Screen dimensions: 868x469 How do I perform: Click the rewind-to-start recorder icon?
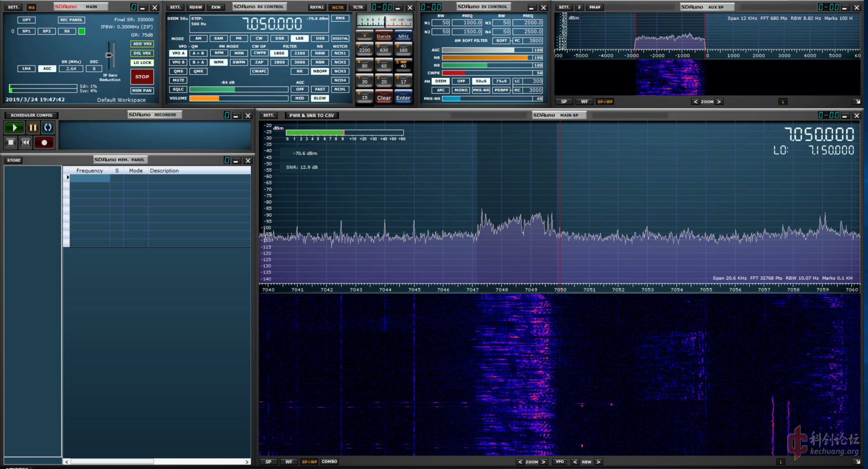(x=26, y=142)
